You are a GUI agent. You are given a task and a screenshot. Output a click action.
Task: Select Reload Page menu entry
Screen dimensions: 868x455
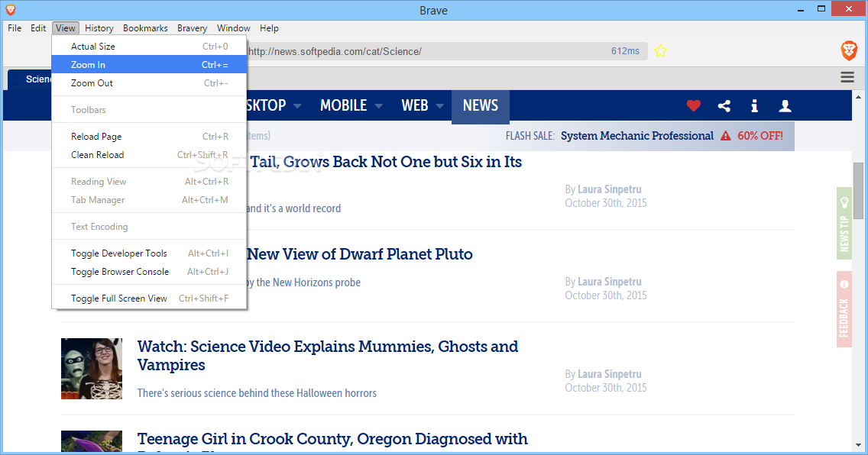149,137
